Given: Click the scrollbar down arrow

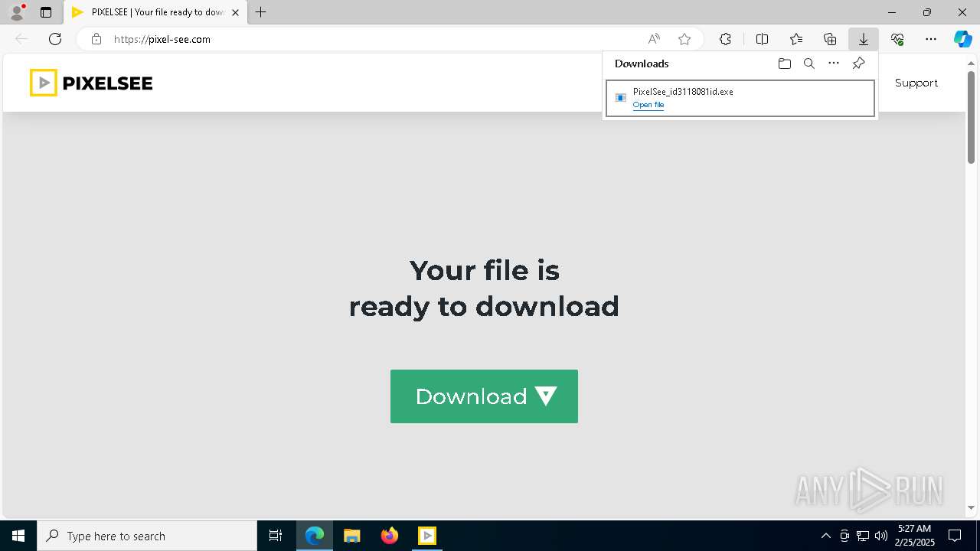Looking at the screenshot, I should [x=971, y=507].
